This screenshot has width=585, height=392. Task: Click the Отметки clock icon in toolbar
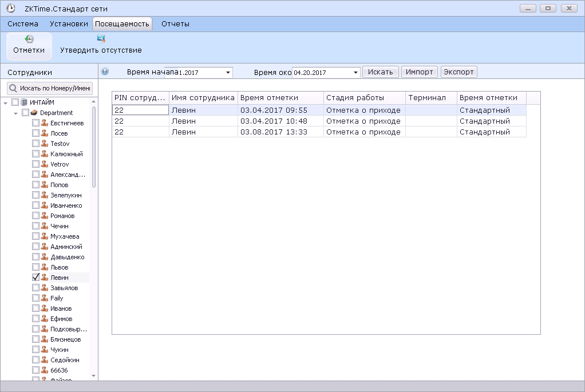point(29,39)
